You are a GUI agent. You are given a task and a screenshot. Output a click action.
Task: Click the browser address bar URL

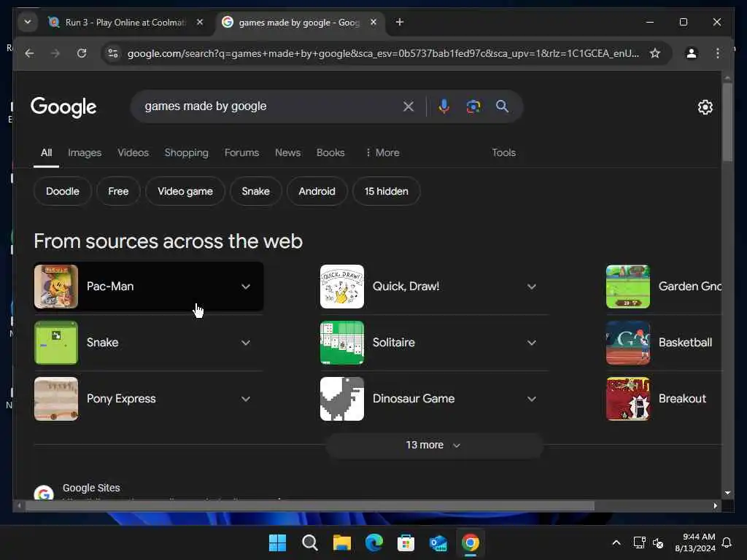383,53
